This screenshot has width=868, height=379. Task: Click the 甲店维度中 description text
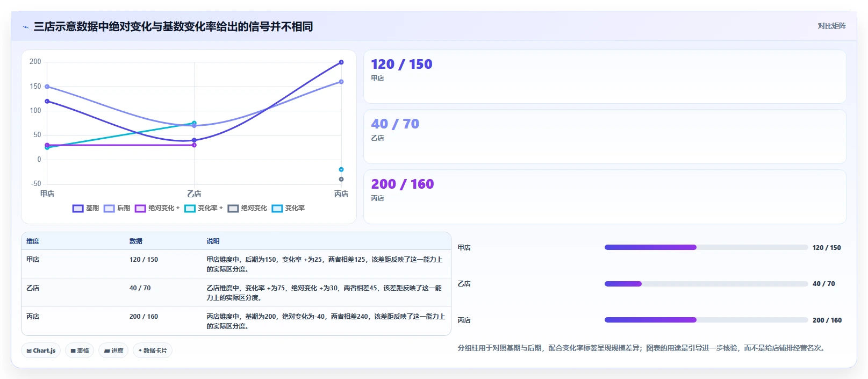[x=325, y=264]
